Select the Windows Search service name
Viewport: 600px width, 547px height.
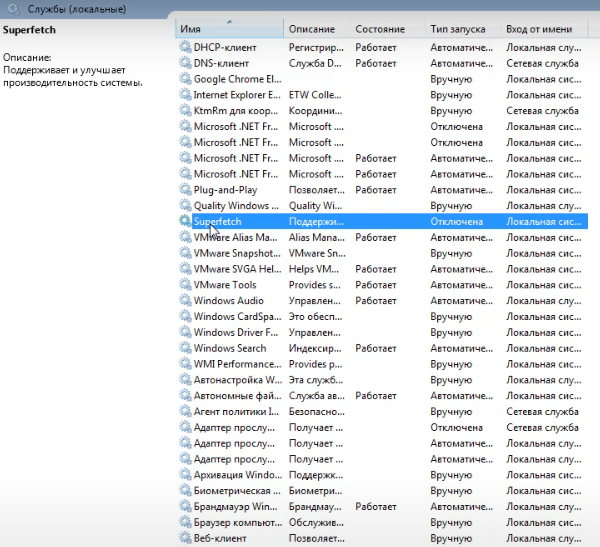point(230,348)
